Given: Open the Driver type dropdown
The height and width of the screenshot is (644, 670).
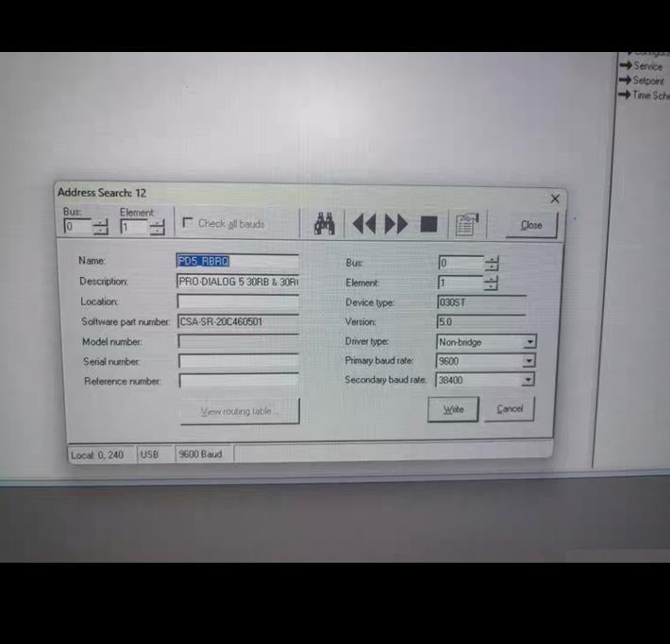Looking at the screenshot, I should (530, 341).
